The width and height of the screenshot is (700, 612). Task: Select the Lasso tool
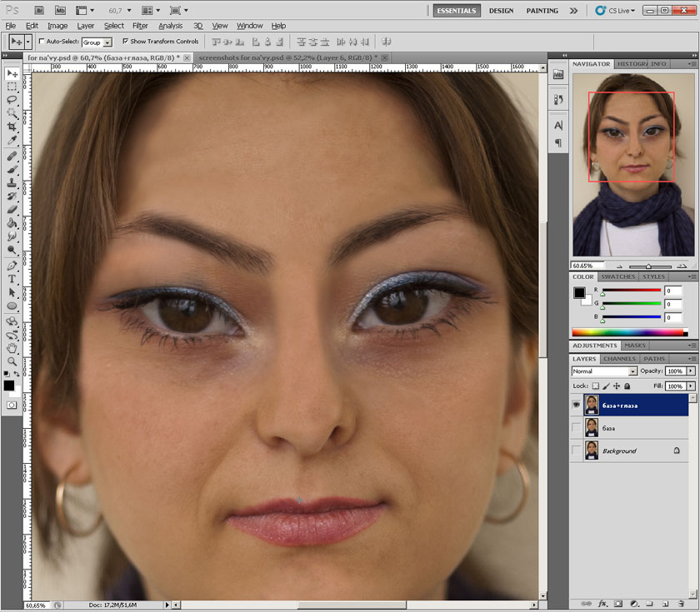[x=12, y=99]
